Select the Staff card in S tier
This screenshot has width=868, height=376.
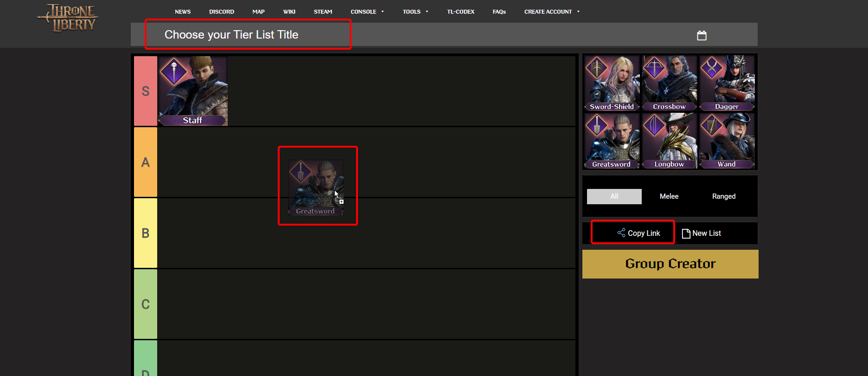tap(193, 91)
